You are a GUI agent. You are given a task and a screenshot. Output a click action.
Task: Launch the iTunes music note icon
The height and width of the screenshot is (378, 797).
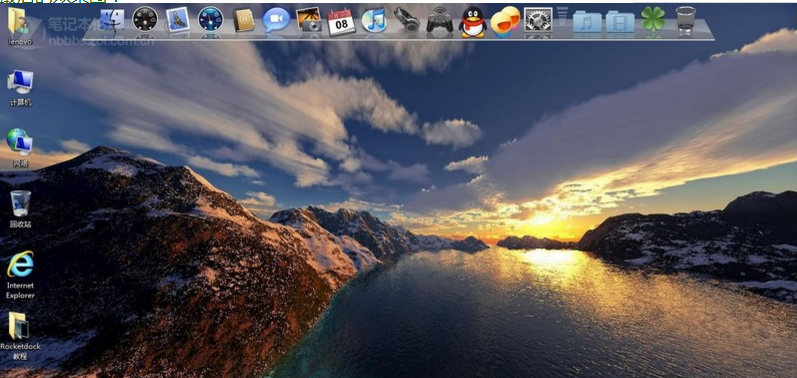click(374, 20)
